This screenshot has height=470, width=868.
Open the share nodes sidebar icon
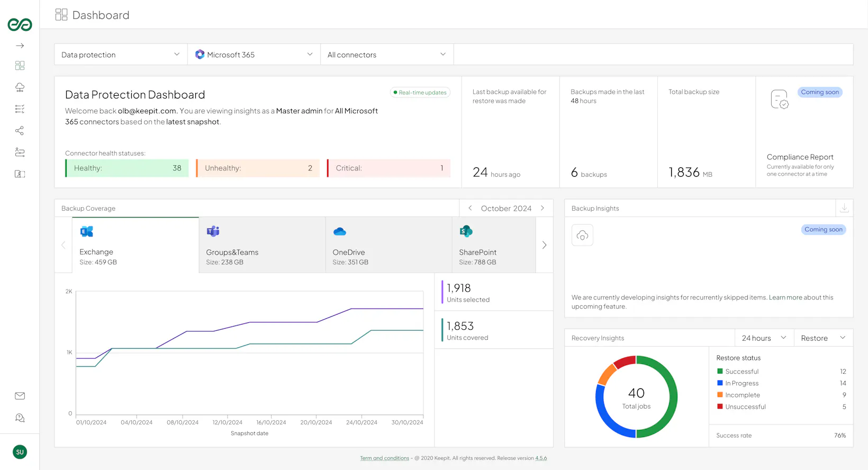pos(20,131)
